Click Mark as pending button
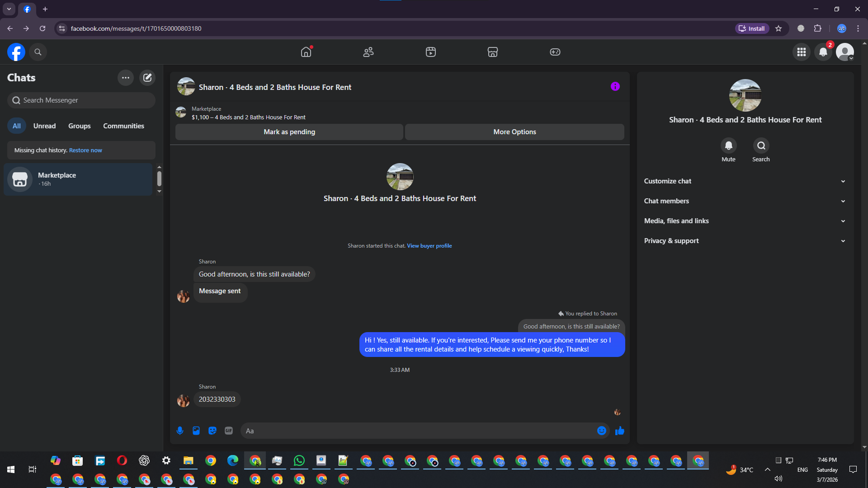Image resolution: width=868 pixels, height=488 pixels. (x=289, y=132)
